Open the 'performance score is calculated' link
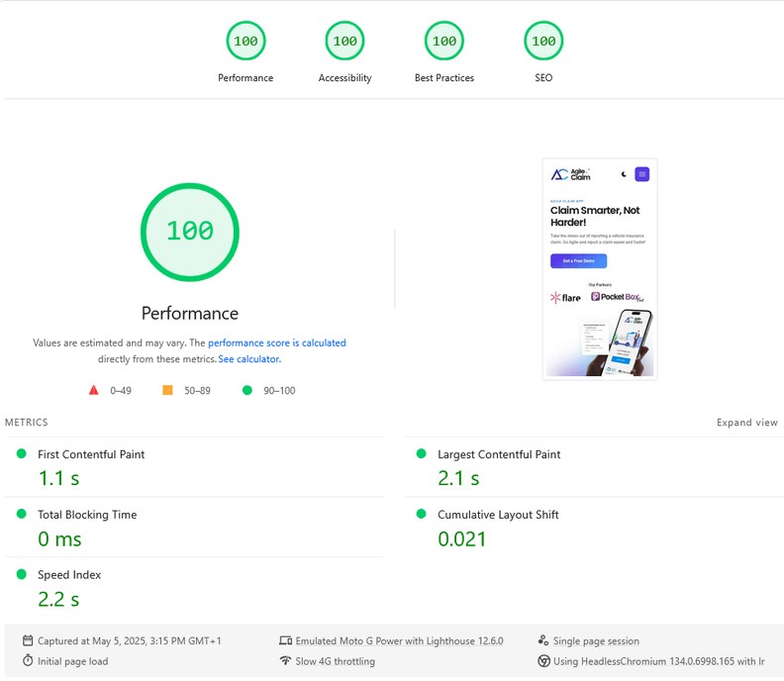Screen dimensions: 784x681 pyautogui.click(x=277, y=343)
